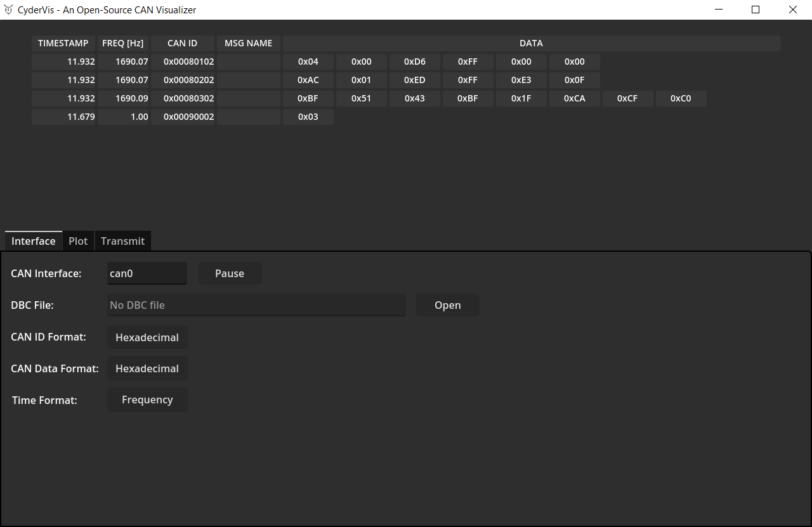
Task: Click the CAN Interface input showing can0
Action: click(147, 273)
